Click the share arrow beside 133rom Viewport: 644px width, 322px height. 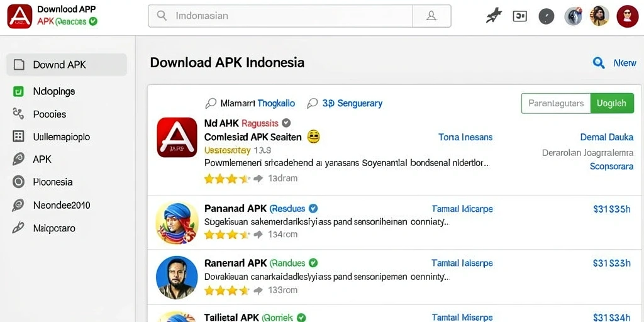258,291
